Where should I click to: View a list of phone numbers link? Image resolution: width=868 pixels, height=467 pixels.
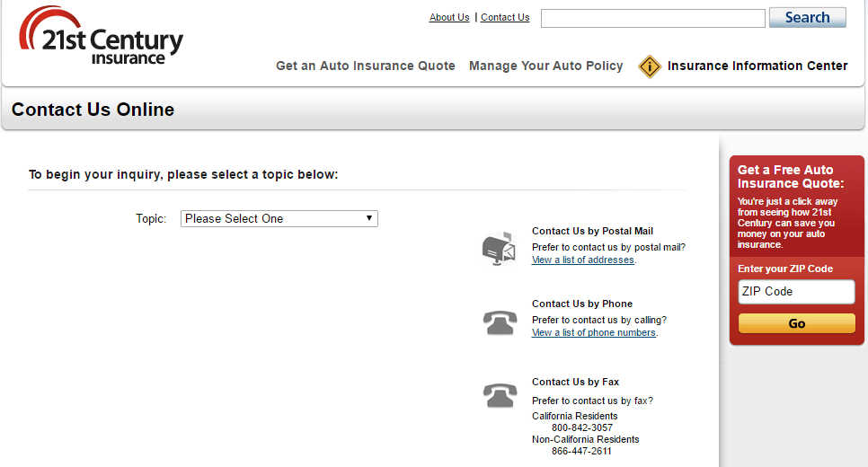(593, 332)
